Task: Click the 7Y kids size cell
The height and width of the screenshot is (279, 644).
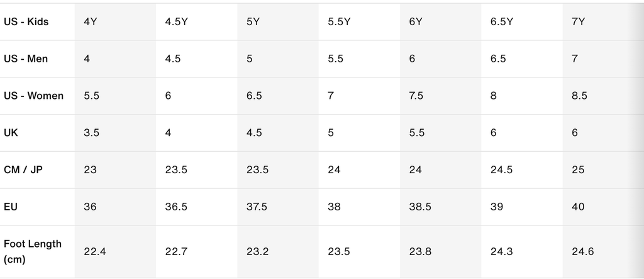Action: pos(579,22)
